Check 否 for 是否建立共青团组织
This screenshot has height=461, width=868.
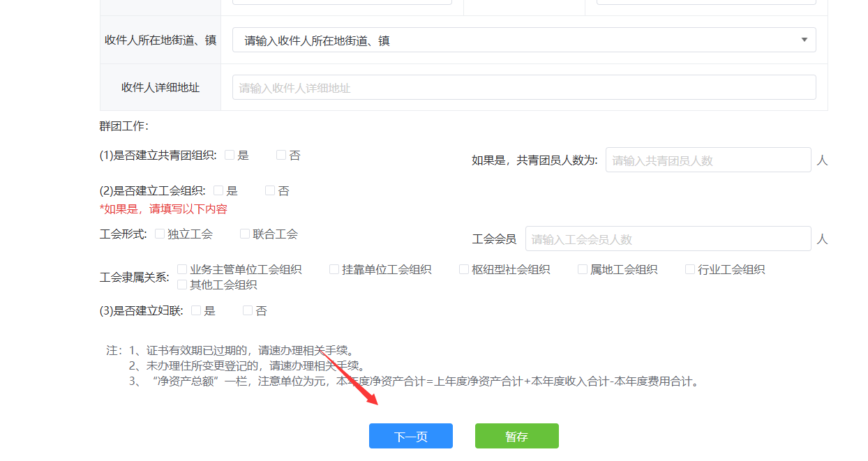[281, 156]
